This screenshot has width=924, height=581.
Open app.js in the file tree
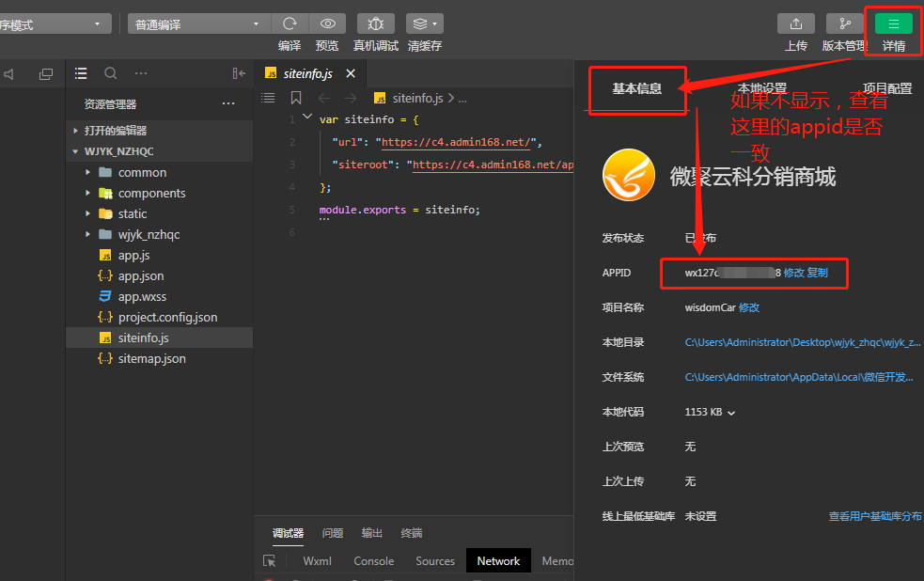click(x=159, y=255)
